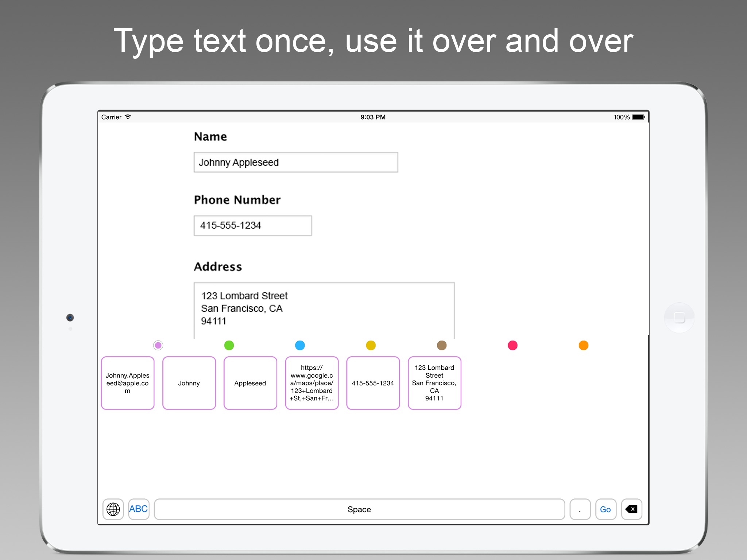Screen dimensions: 747x560
Task: Insert the Google Maps URL snippet
Action: point(312,383)
